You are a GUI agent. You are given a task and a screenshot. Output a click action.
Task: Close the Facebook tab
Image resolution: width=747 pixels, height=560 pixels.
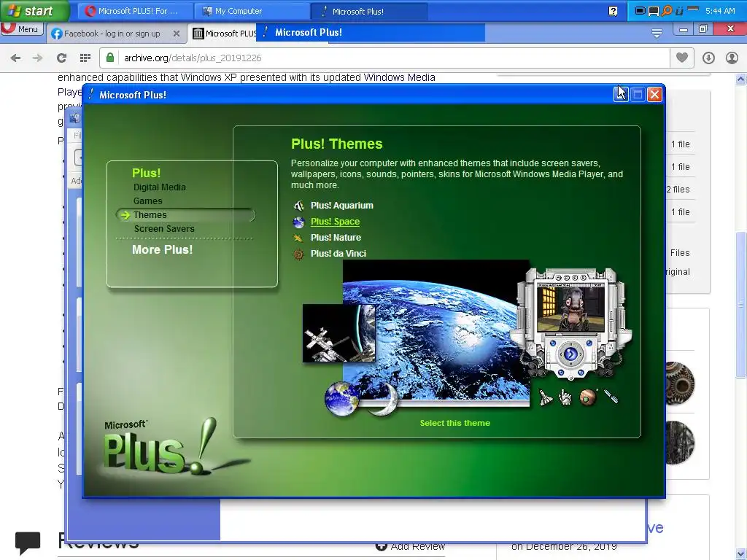click(177, 34)
